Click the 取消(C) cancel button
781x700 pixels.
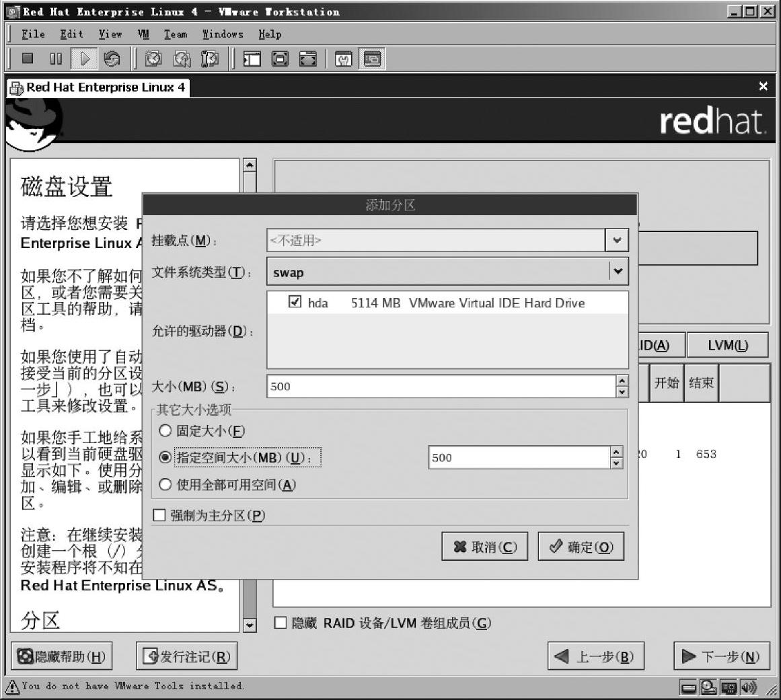pos(484,547)
